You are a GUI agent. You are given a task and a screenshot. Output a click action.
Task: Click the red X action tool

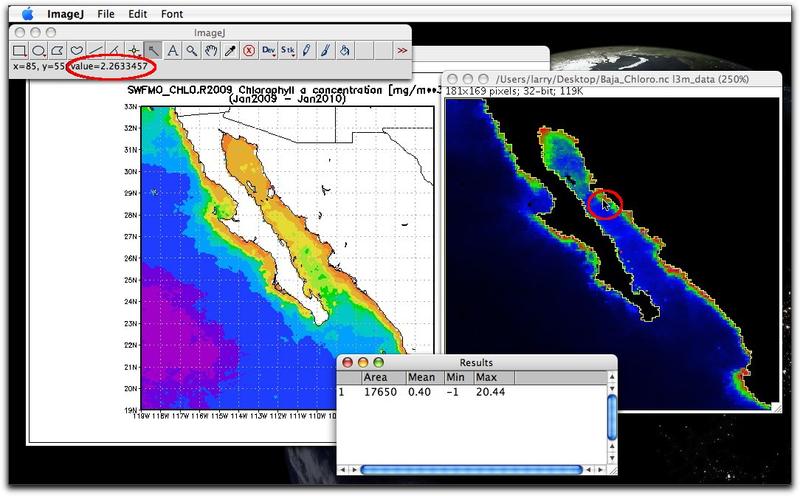249,51
